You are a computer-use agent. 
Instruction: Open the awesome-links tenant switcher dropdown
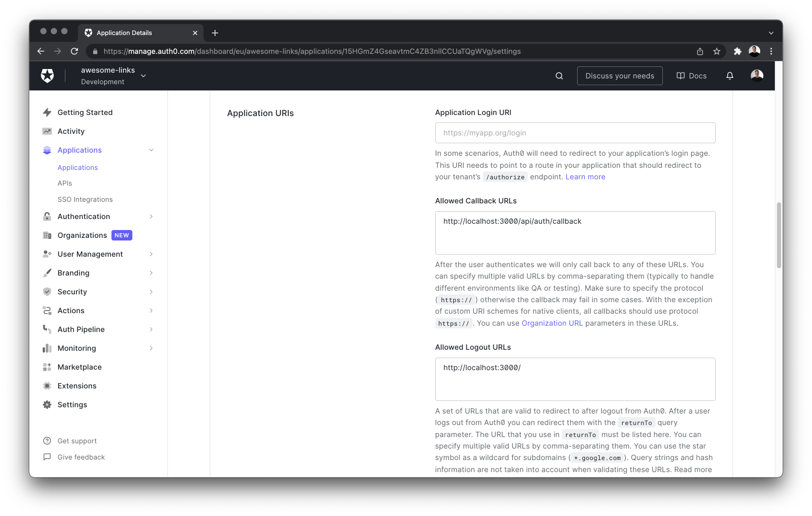click(143, 75)
